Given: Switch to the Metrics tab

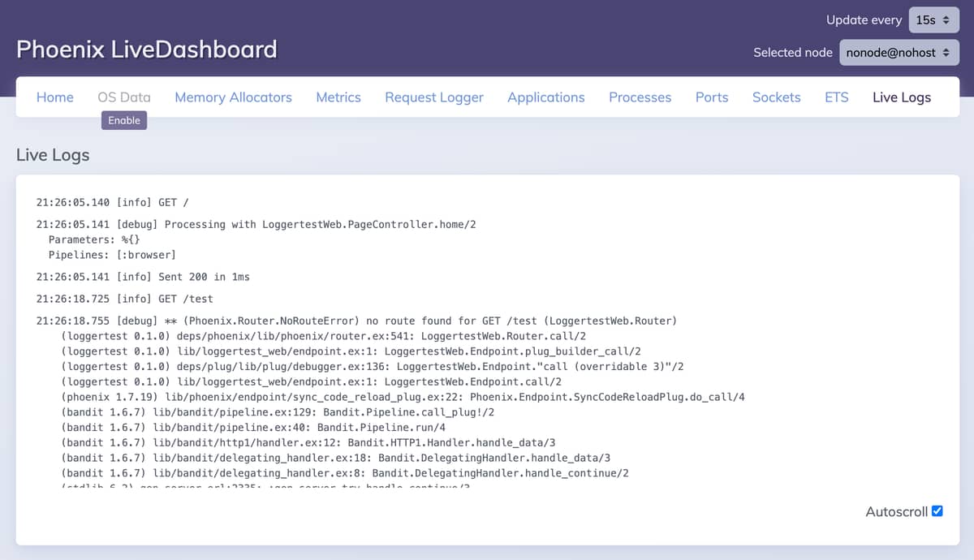Looking at the screenshot, I should click(x=338, y=97).
